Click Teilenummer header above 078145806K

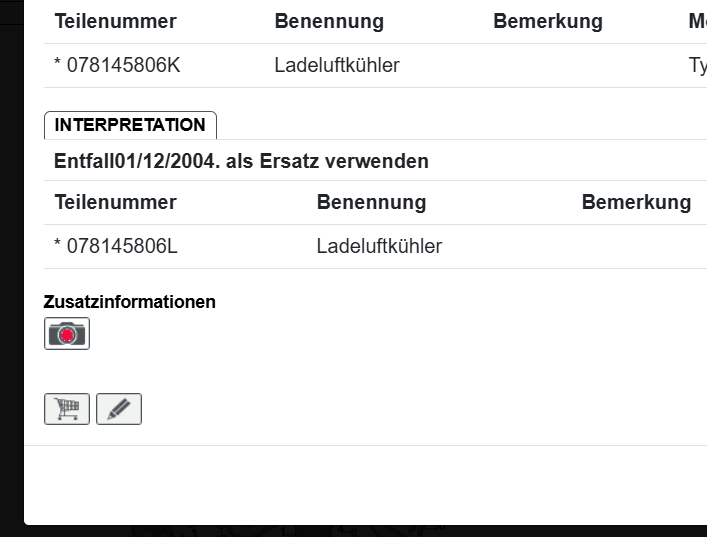coord(115,22)
